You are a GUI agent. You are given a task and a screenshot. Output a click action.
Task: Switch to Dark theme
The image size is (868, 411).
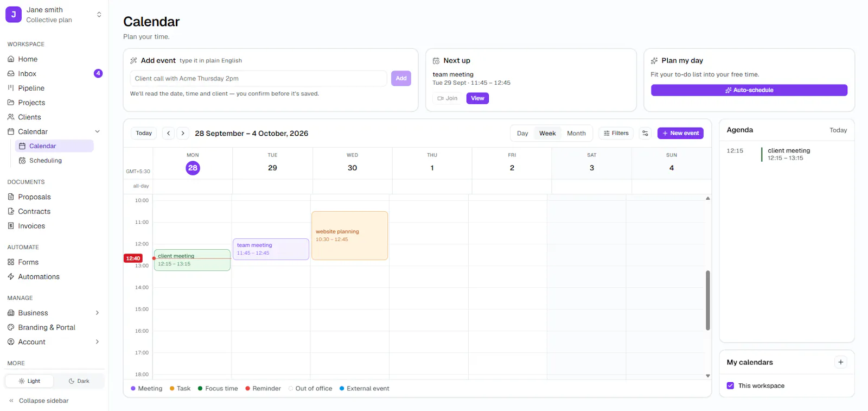tap(79, 381)
